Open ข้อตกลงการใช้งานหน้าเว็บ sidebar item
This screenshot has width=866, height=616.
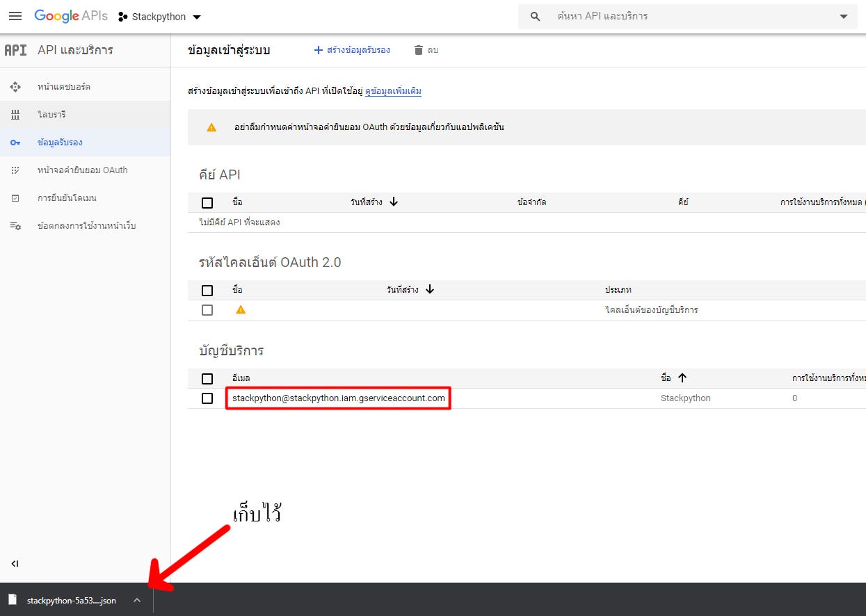point(85,226)
